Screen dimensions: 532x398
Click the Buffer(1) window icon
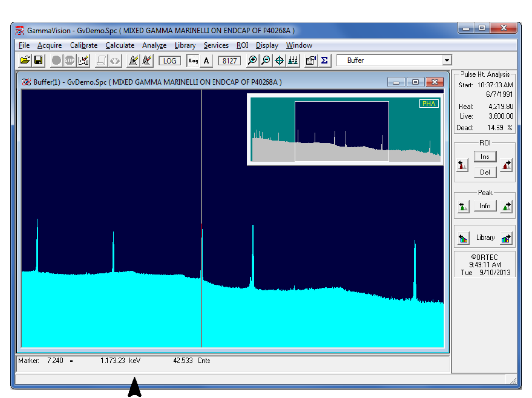point(26,82)
